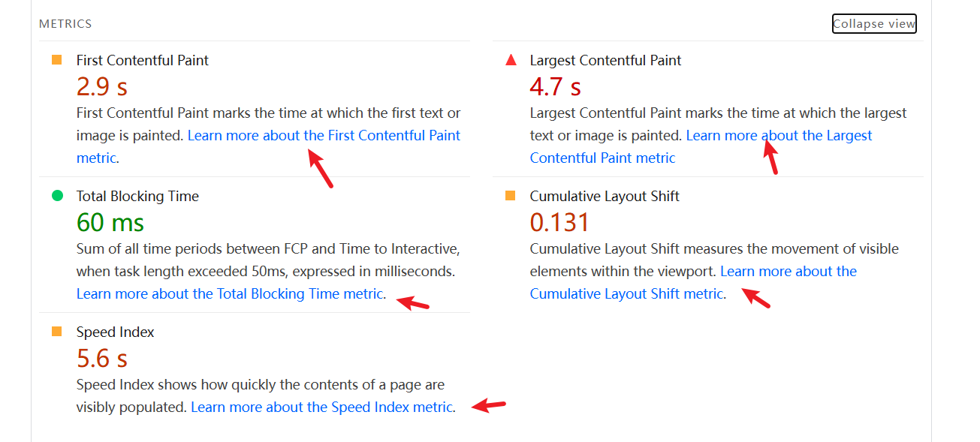
Task: Click the 4.7 s metric value
Action: (x=555, y=87)
